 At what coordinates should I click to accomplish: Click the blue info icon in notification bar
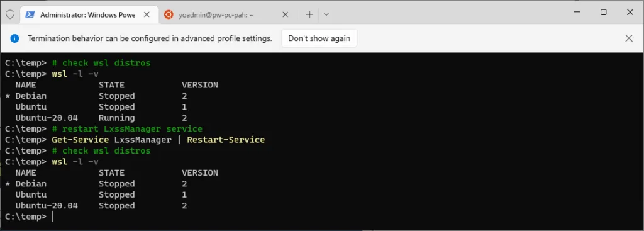click(15, 38)
